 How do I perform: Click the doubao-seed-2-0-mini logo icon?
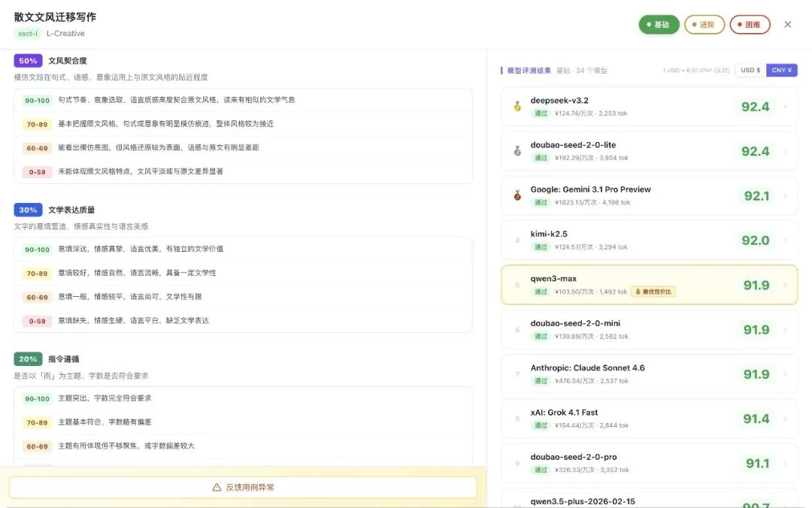517,329
